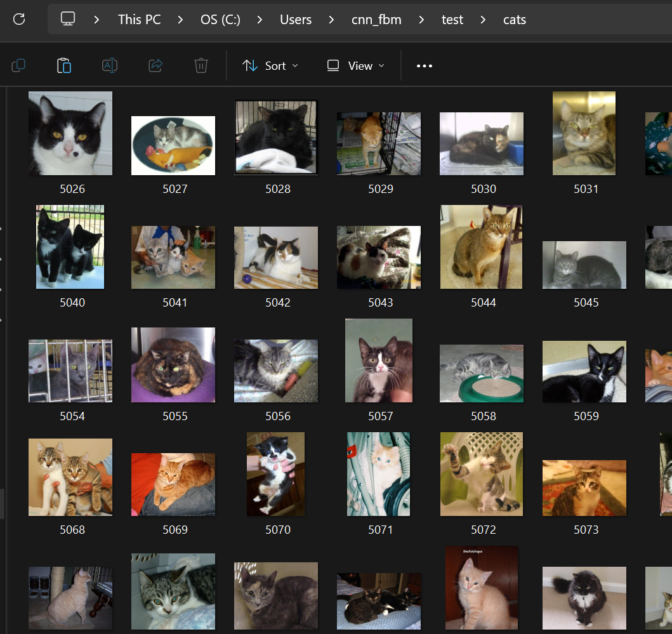Select image thumbnail 5054
This screenshot has height=634, width=672.
click(70, 371)
